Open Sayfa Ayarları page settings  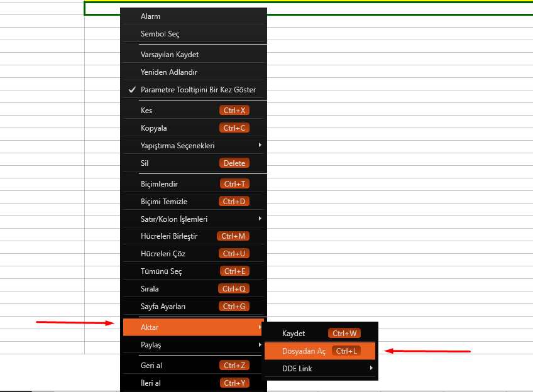[163, 307]
